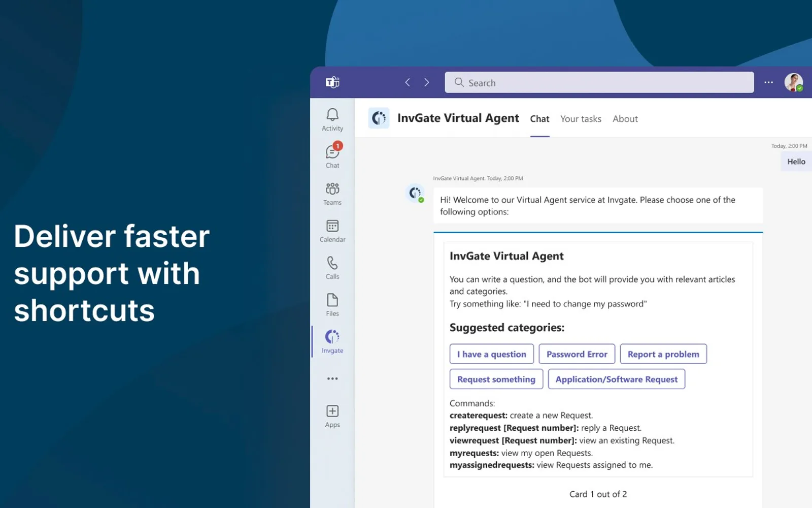
Task: Click the Microsoft Teams logo
Action: [332, 82]
